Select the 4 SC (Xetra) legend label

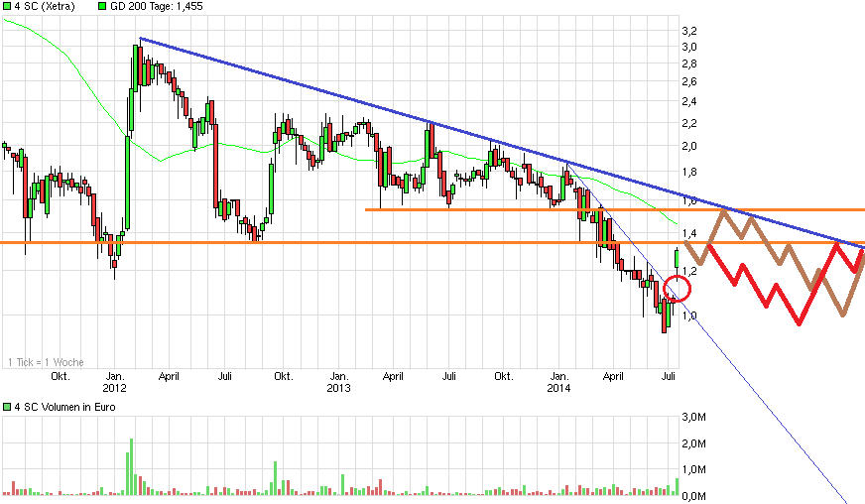tap(44, 7)
